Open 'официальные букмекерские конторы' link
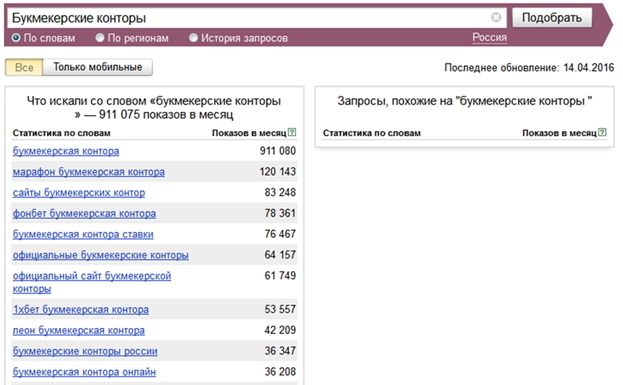Image resolution: width=623 pixels, height=385 pixels. pos(101,255)
